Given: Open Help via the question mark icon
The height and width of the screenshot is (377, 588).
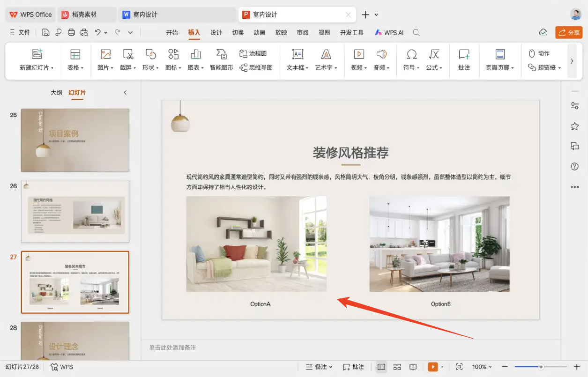Looking at the screenshot, I should pyautogui.click(x=575, y=167).
